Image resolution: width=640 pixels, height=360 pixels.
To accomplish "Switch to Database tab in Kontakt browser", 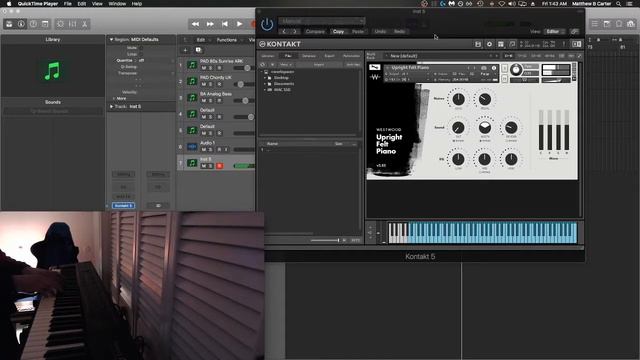I will pyautogui.click(x=309, y=56).
